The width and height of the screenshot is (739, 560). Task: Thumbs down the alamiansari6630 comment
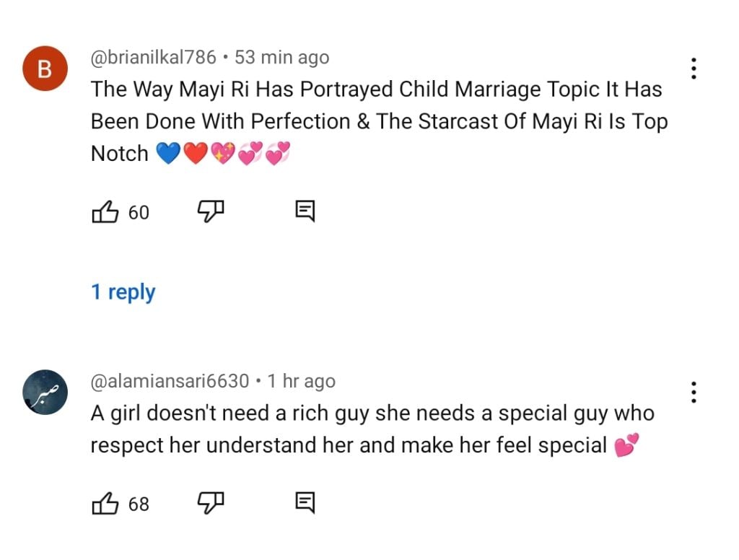point(211,503)
